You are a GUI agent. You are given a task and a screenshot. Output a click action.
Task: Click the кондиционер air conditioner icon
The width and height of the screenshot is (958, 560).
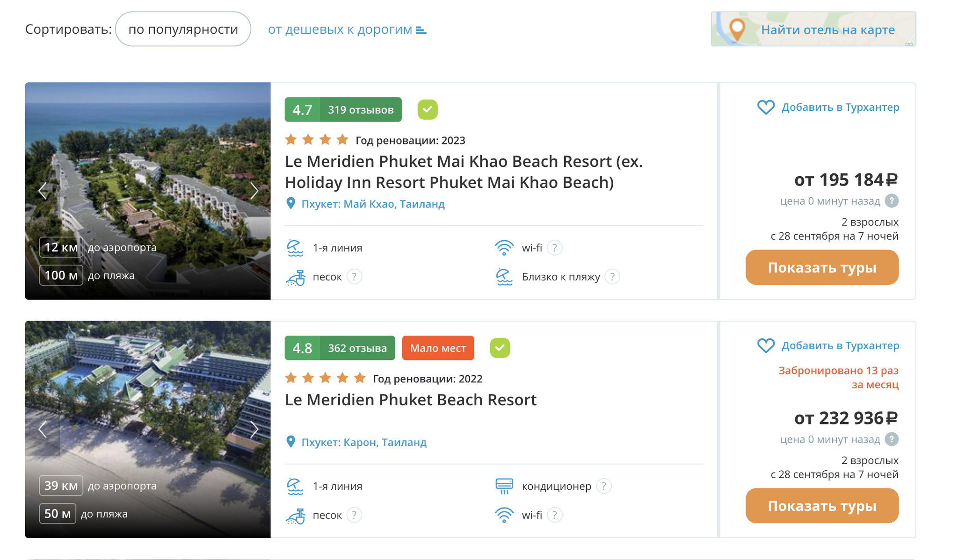click(x=504, y=486)
